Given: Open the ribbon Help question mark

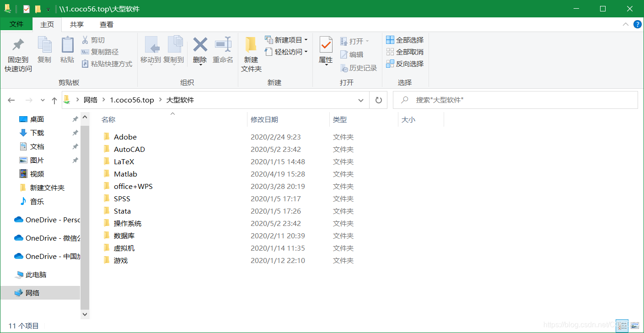Looking at the screenshot, I should coord(637,24).
